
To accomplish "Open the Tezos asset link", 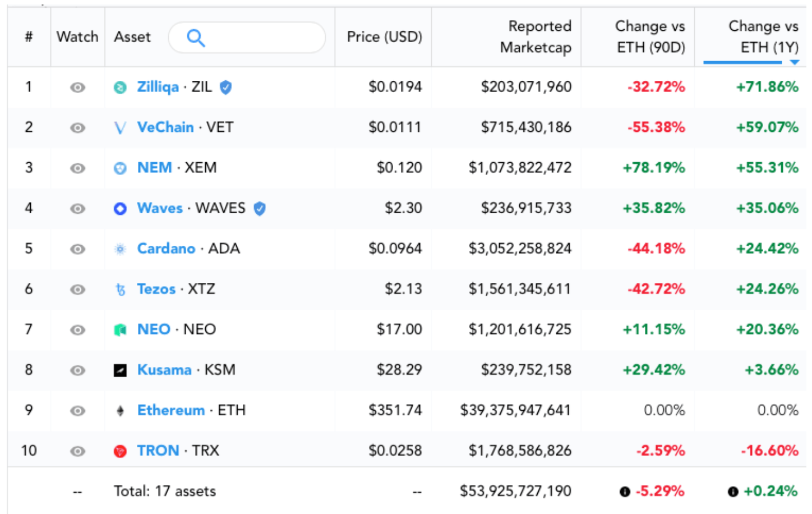I will [x=156, y=289].
